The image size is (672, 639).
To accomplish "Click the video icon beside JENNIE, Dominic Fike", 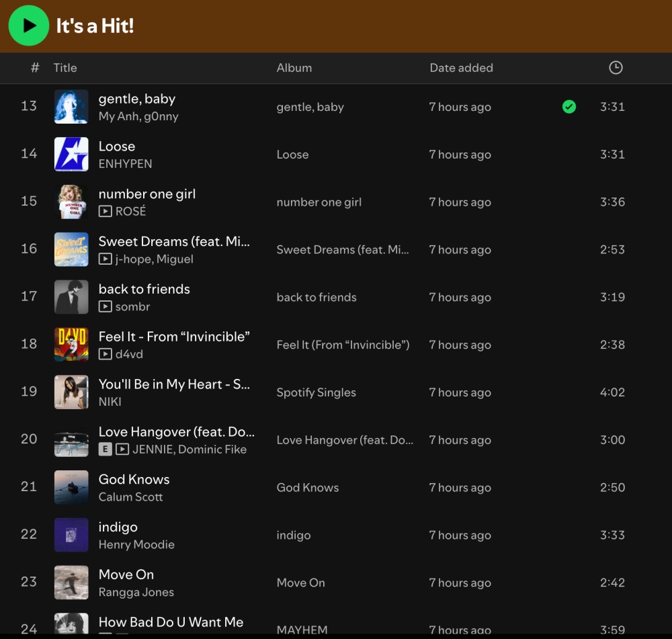I will click(x=122, y=449).
